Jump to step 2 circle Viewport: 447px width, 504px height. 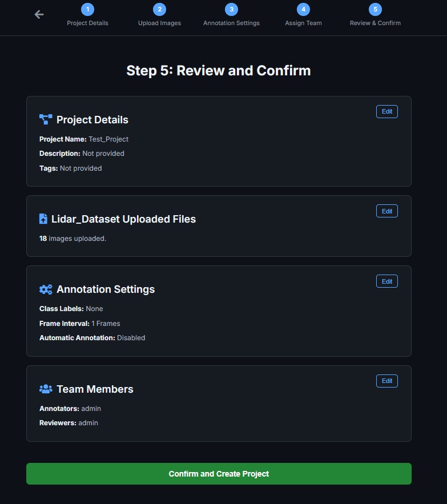click(159, 9)
